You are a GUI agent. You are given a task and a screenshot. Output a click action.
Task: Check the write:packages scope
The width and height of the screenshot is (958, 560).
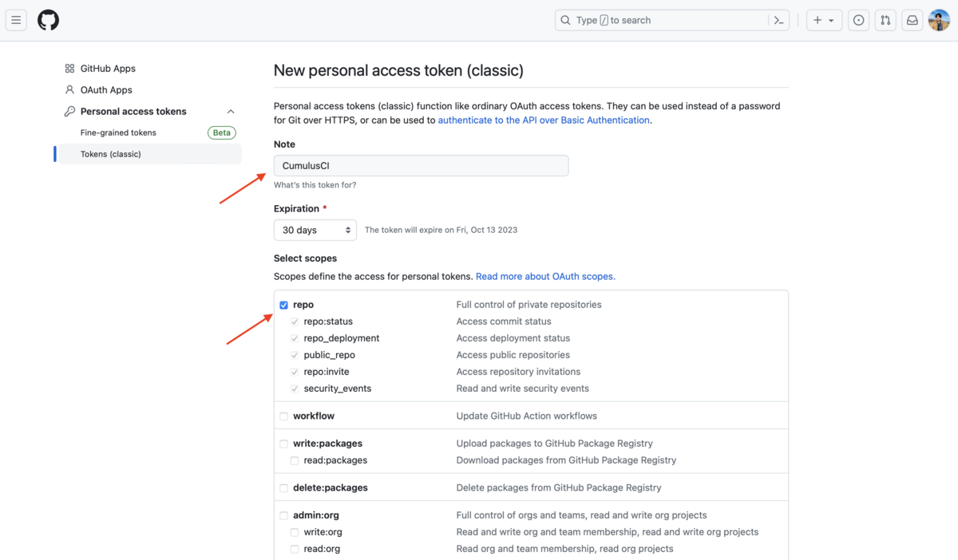[283, 444]
